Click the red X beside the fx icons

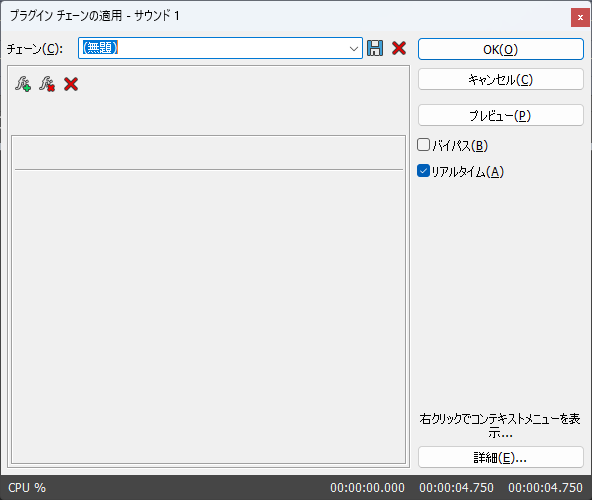(71, 84)
